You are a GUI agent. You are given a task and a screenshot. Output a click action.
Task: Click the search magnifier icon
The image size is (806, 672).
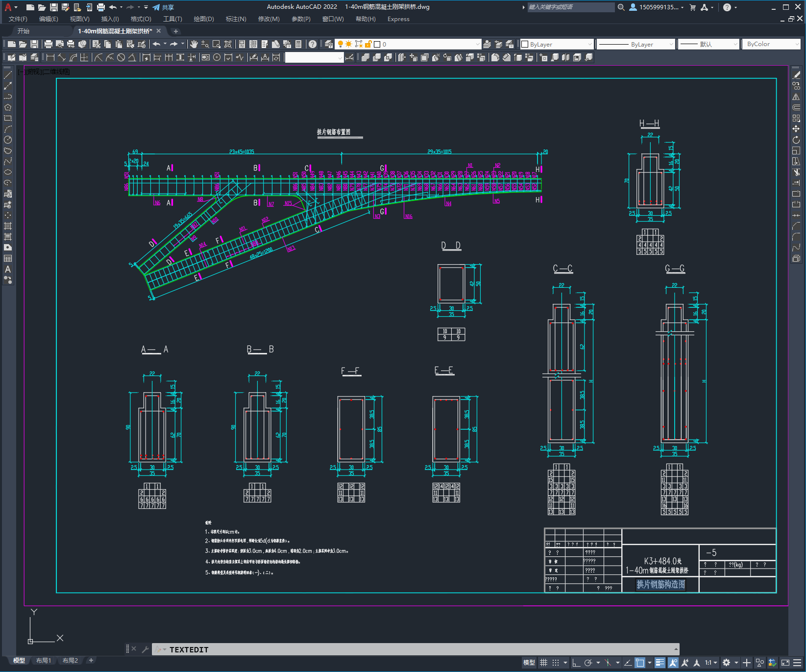point(621,7)
